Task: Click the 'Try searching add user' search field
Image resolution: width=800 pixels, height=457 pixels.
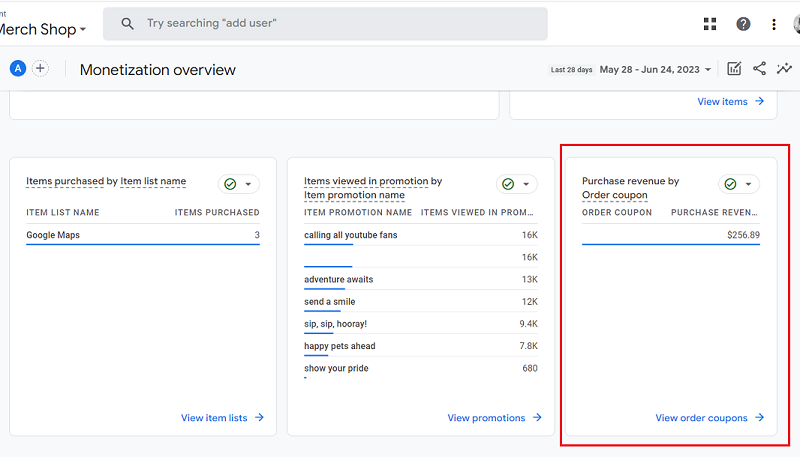Action: pos(325,23)
